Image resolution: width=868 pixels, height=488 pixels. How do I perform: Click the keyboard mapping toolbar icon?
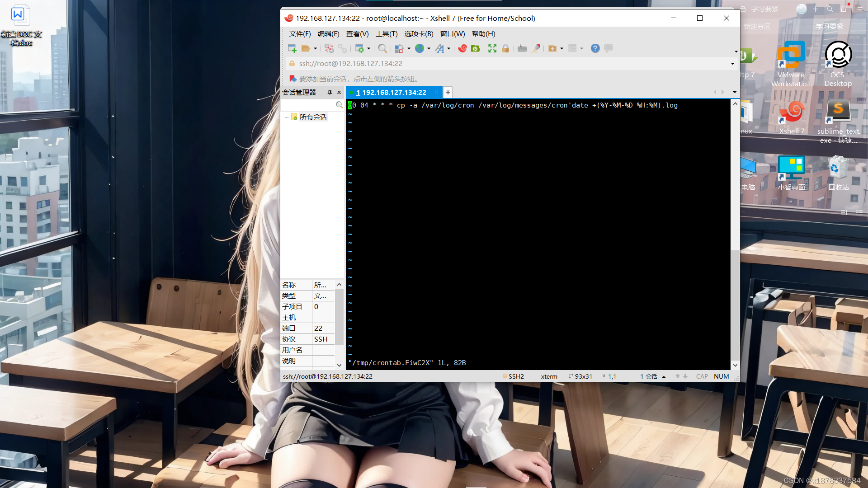pos(522,48)
